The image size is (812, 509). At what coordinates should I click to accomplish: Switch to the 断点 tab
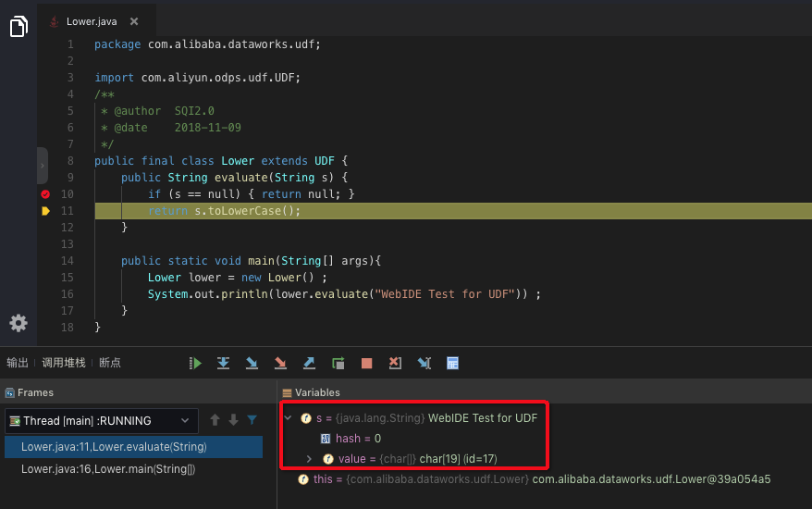pos(110,363)
